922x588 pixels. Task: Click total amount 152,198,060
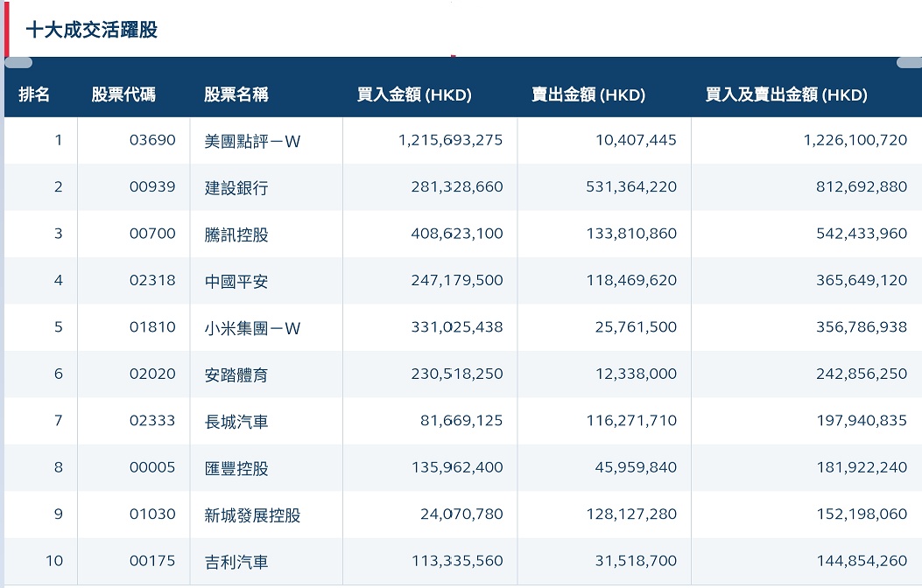(862, 514)
